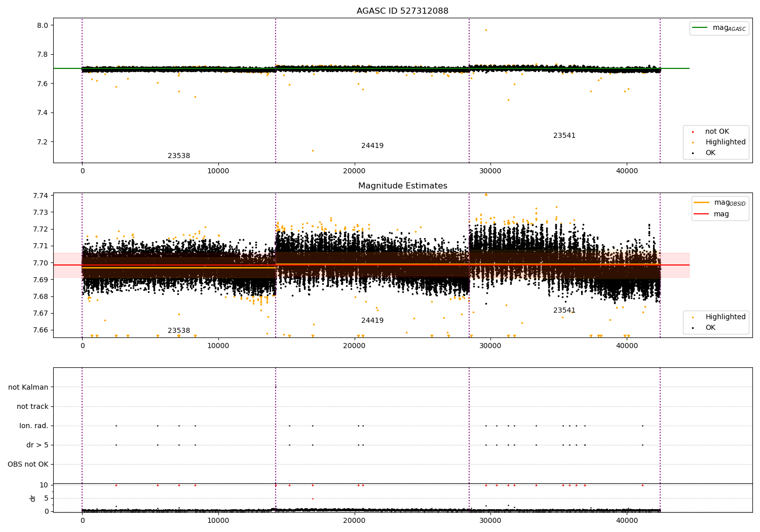This screenshot has width=760, height=532.
Task: Select the mag AGASC legend entry
Action: pyautogui.click(x=719, y=28)
